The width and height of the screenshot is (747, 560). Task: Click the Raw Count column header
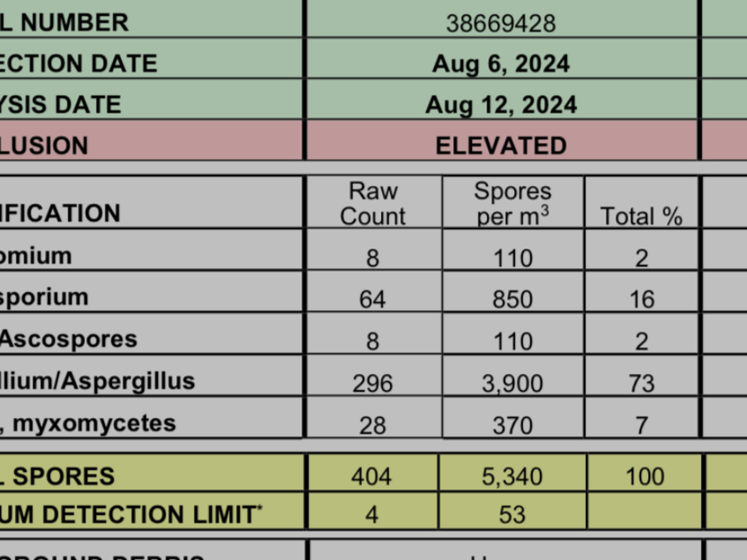pyautogui.click(x=373, y=203)
